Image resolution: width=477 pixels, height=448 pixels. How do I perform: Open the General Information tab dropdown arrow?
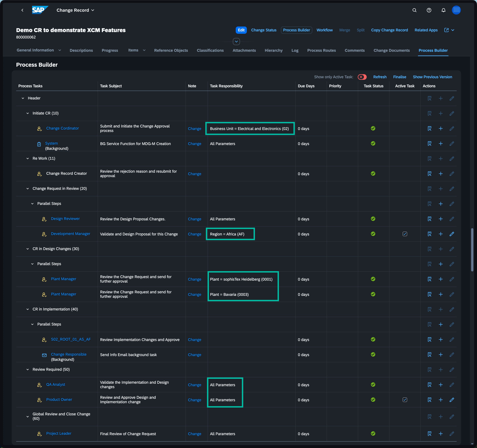60,50
